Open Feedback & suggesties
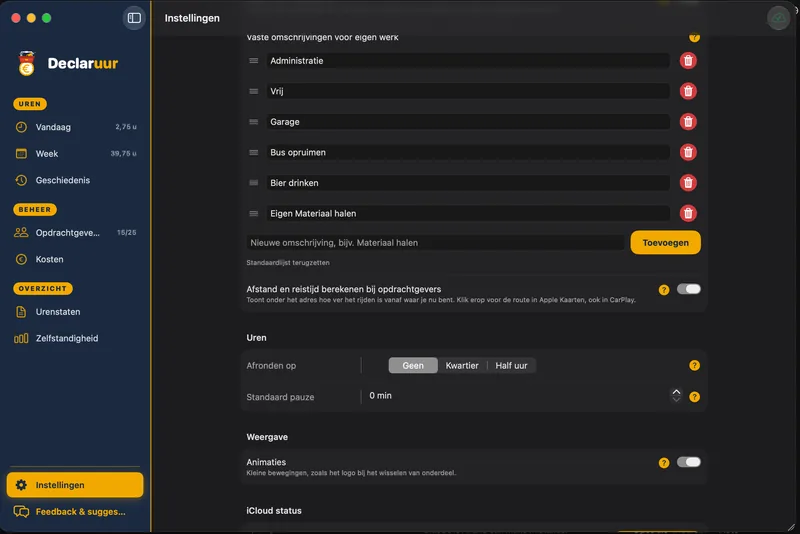 (75, 512)
